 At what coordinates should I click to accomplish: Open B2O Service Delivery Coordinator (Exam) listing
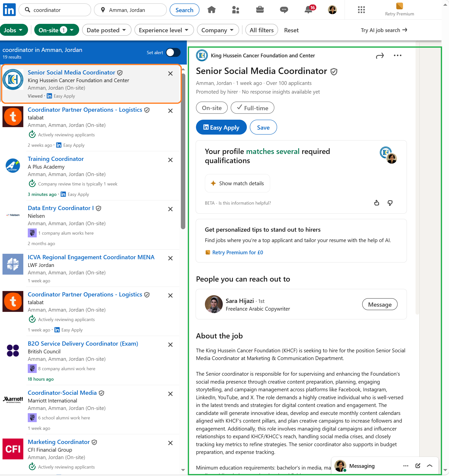click(83, 344)
